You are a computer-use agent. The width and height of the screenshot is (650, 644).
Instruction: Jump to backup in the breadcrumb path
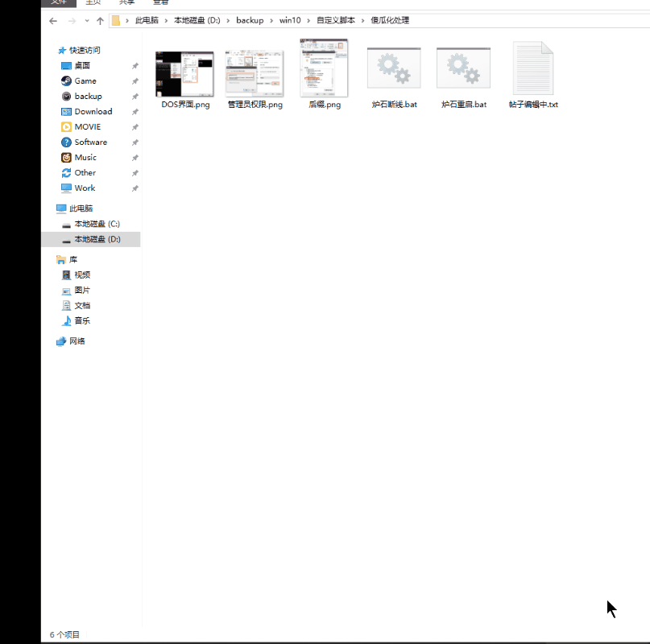pyautogui.click(x=250, y=20)
